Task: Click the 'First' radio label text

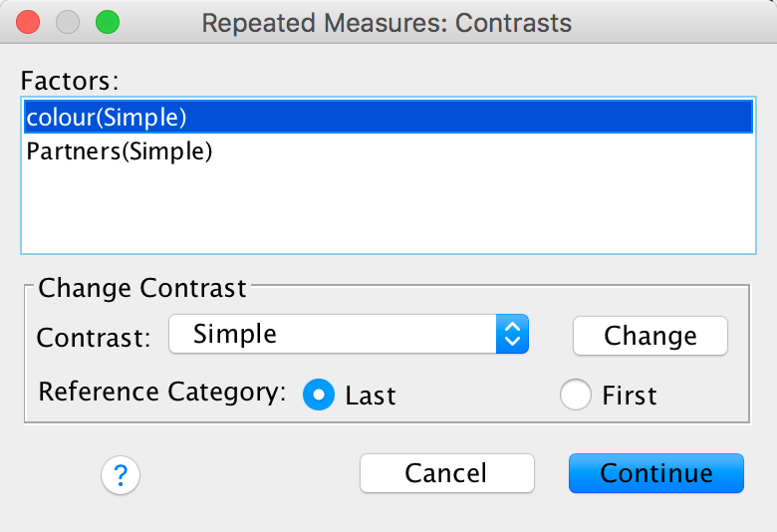Action: point(630,396)
